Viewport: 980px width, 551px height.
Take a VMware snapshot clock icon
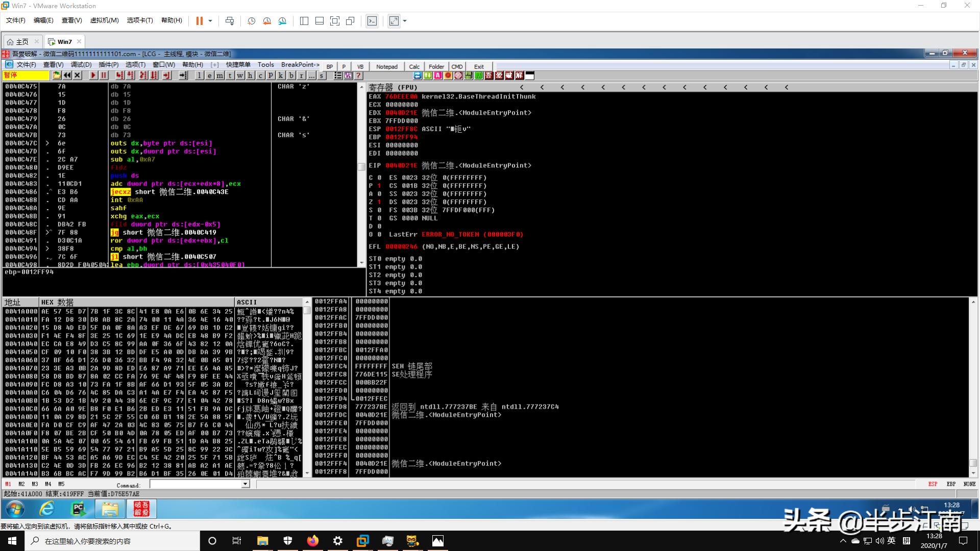[251, 21]
